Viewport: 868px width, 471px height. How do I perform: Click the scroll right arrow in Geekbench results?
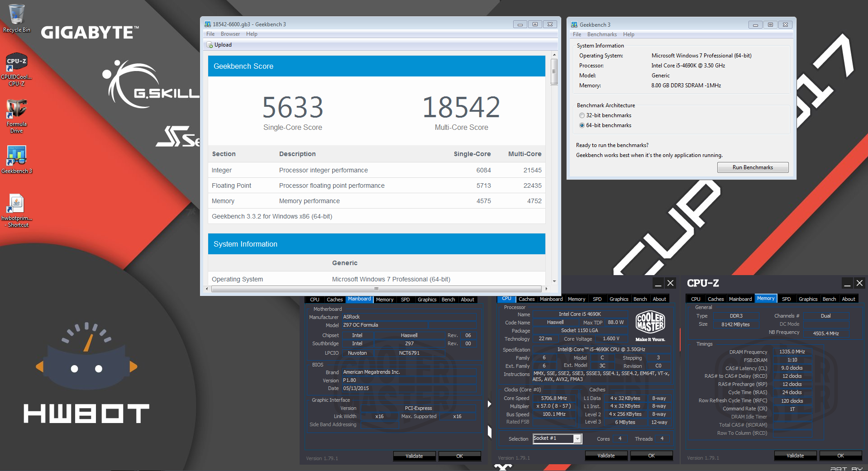coord(546,289)
